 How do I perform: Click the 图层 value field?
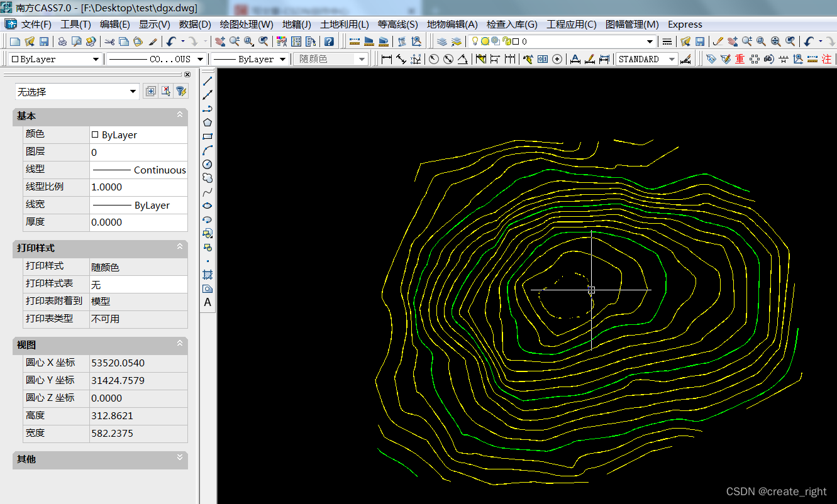[138, 152]
